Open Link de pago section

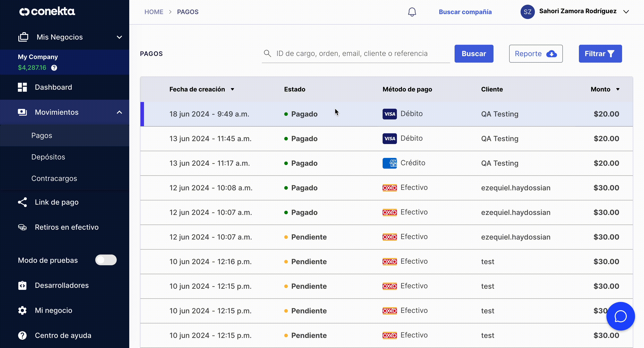64,202
